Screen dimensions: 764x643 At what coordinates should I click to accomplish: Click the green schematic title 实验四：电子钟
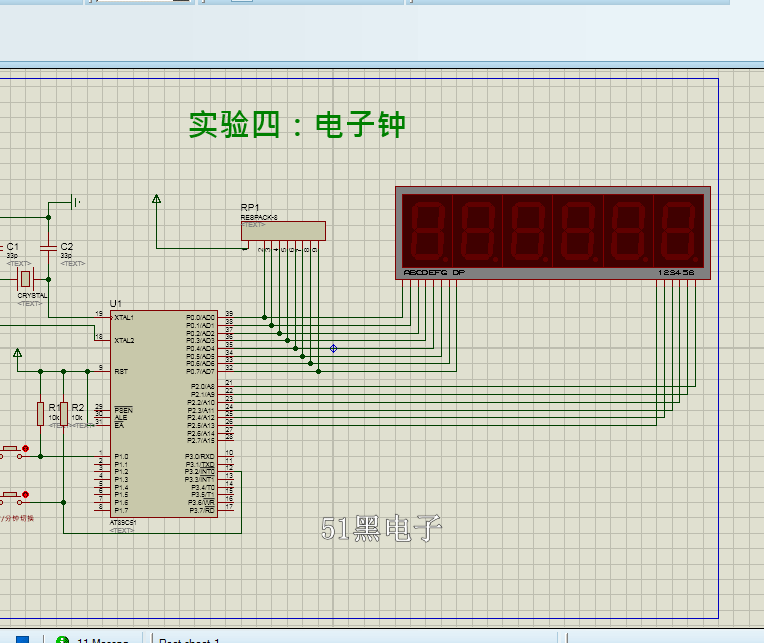click(x=297, y=125)
